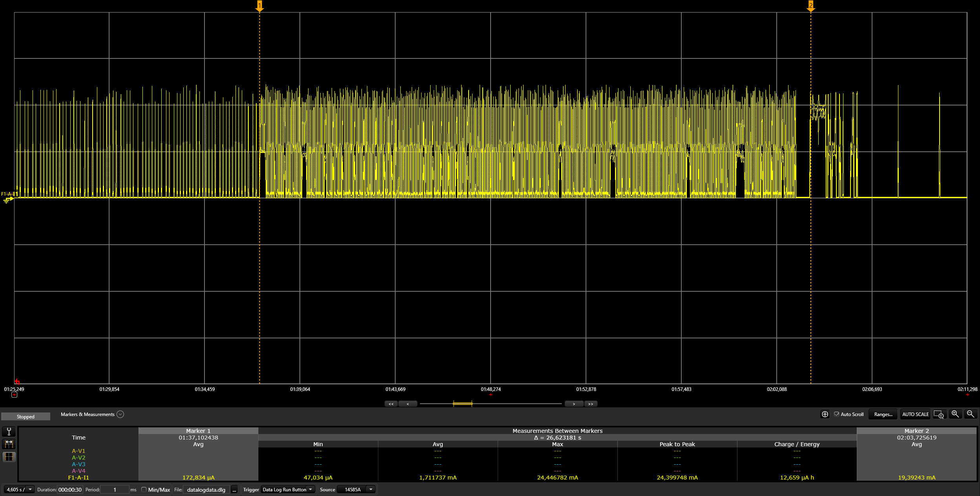Click the Max value 24,446782 mA
The image size is (980, 496).
point(557,478)
